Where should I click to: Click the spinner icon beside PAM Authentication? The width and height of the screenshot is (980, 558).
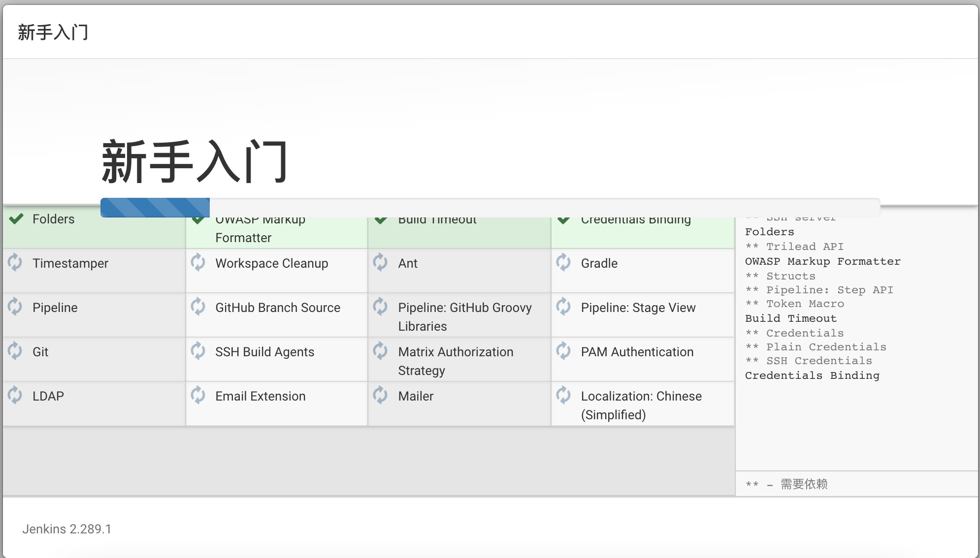coord(563,351)
